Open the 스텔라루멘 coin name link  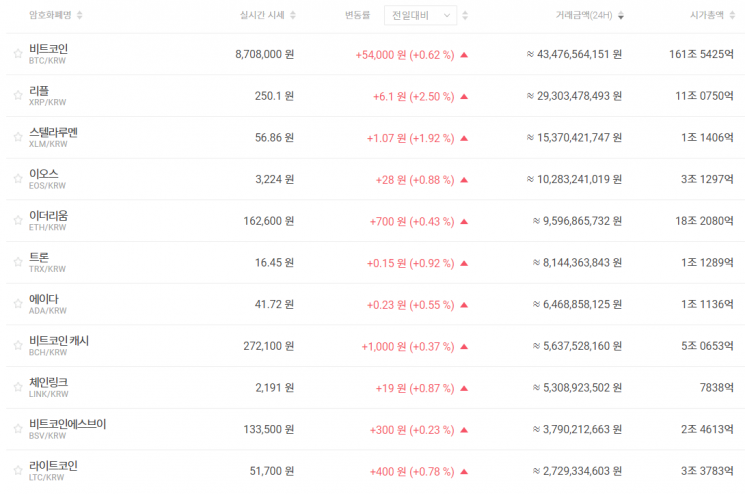(53, 133)
